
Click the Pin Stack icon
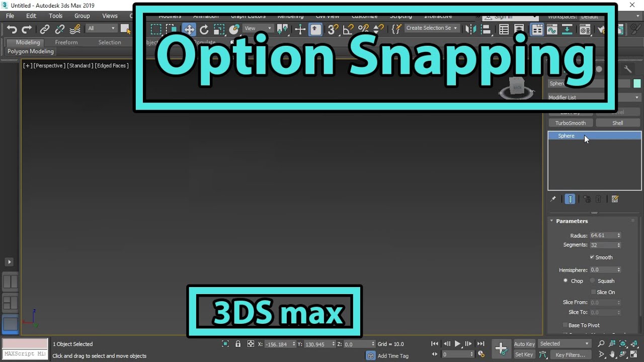553,199
